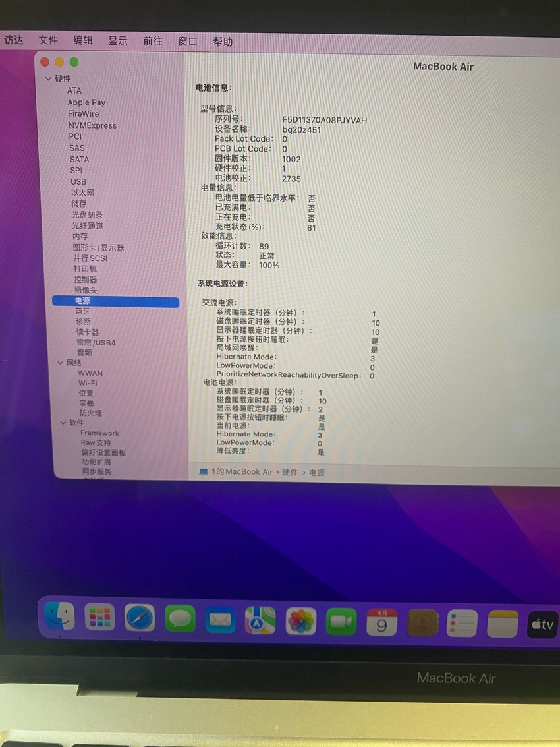Select 偏好设置面板 under 软件

coord(103,452)
